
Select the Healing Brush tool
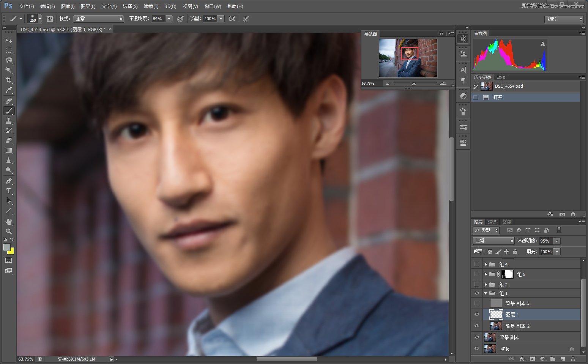click(x=8, y=101)
